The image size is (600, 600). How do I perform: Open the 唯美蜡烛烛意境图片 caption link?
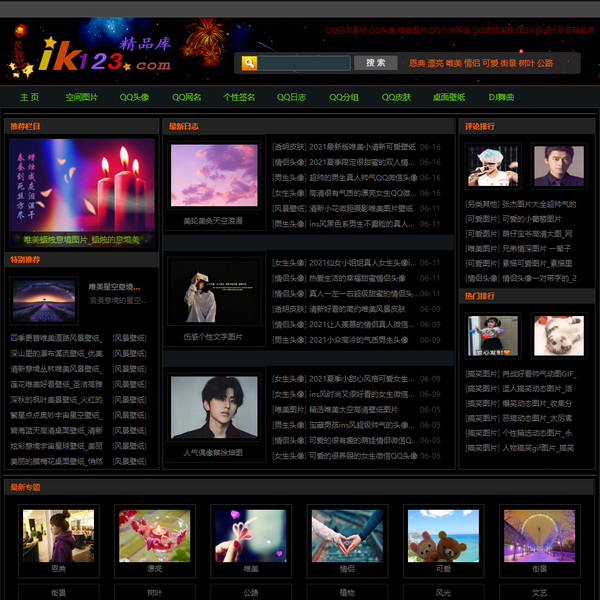[x=82, y=240]
